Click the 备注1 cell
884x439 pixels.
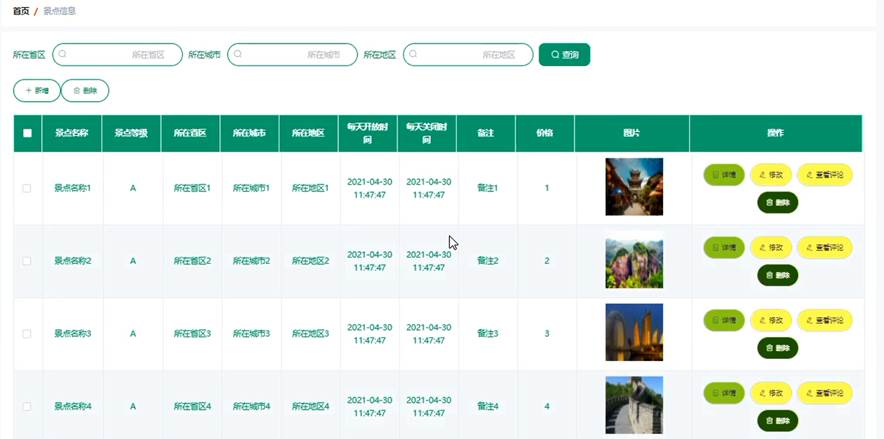pyautogui.click(x=488, y=188)
